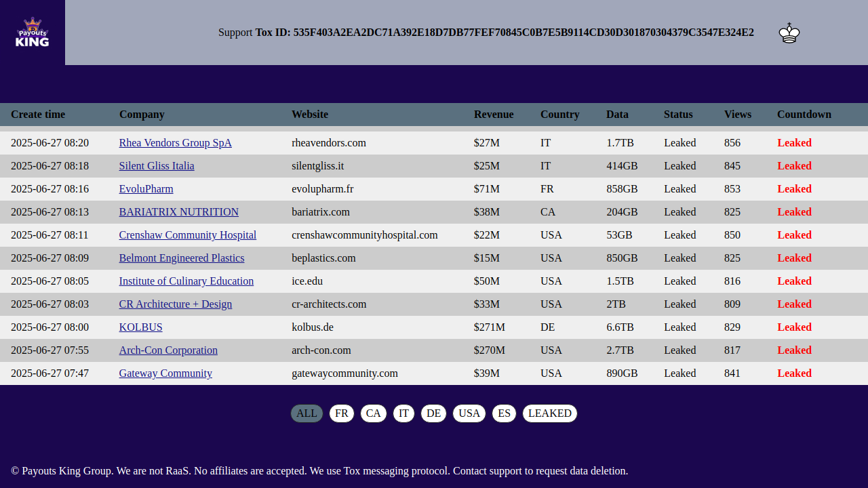Screen dimensions: 868x488
Task: Open the Silent Gliss Italia link
Action: click(157, 166)
